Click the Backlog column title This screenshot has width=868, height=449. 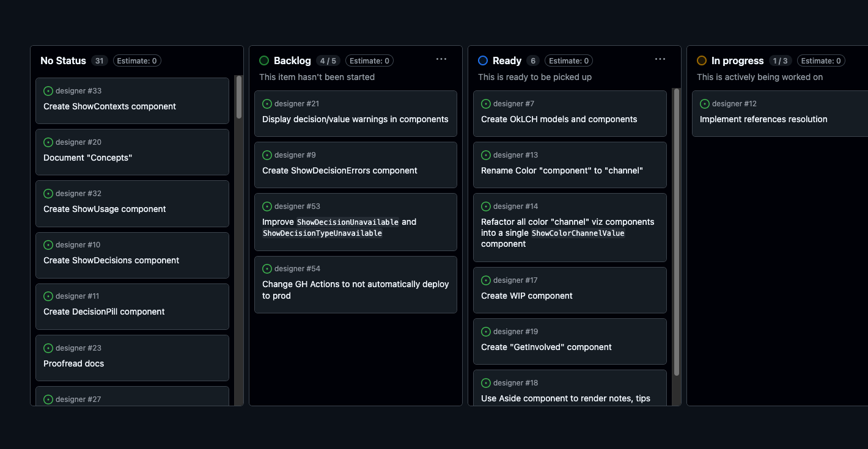pos(292,60)
